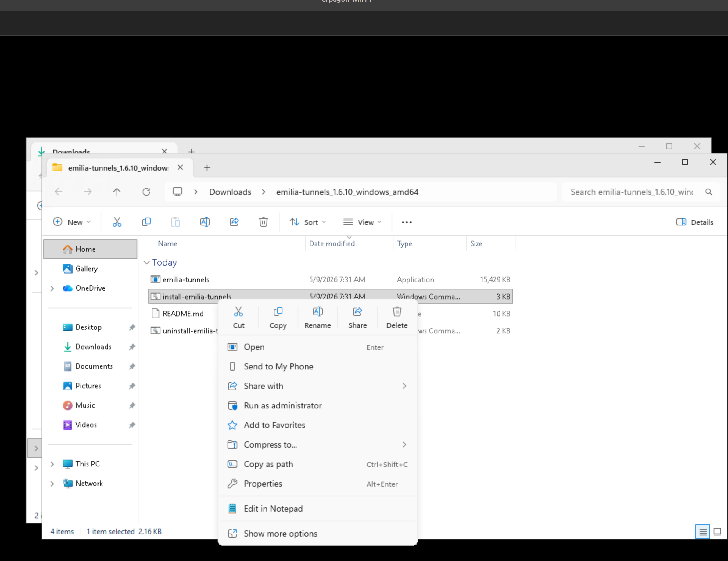Refresh the current folder view

[x=146, y=192]
